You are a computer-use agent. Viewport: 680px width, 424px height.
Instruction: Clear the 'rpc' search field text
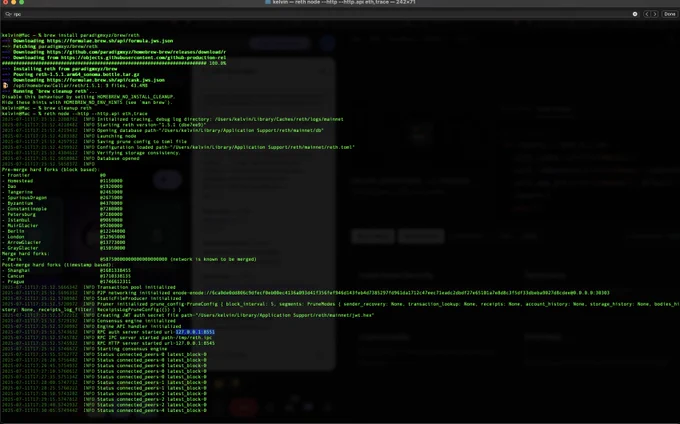tap(635, 14)
